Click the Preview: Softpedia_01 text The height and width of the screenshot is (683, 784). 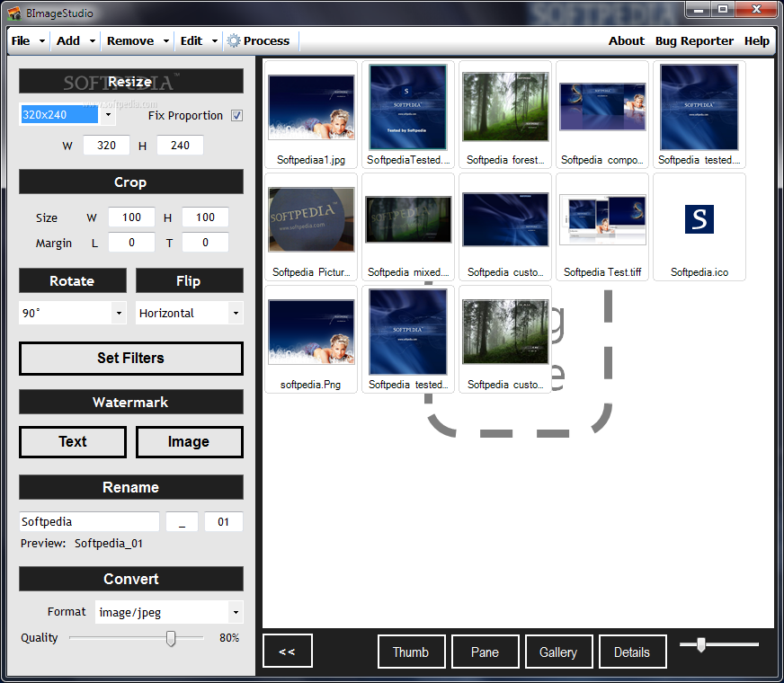click(x=82, y=543)
